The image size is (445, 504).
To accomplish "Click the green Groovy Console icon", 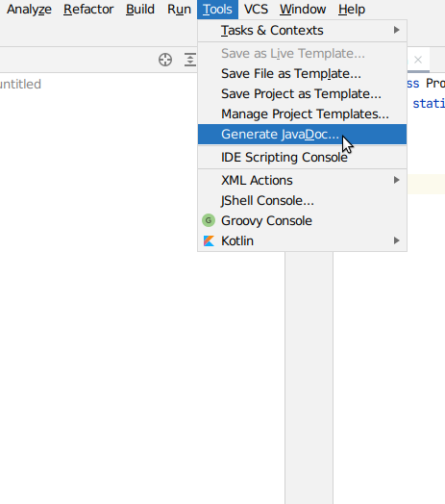I will click(209, 220).
